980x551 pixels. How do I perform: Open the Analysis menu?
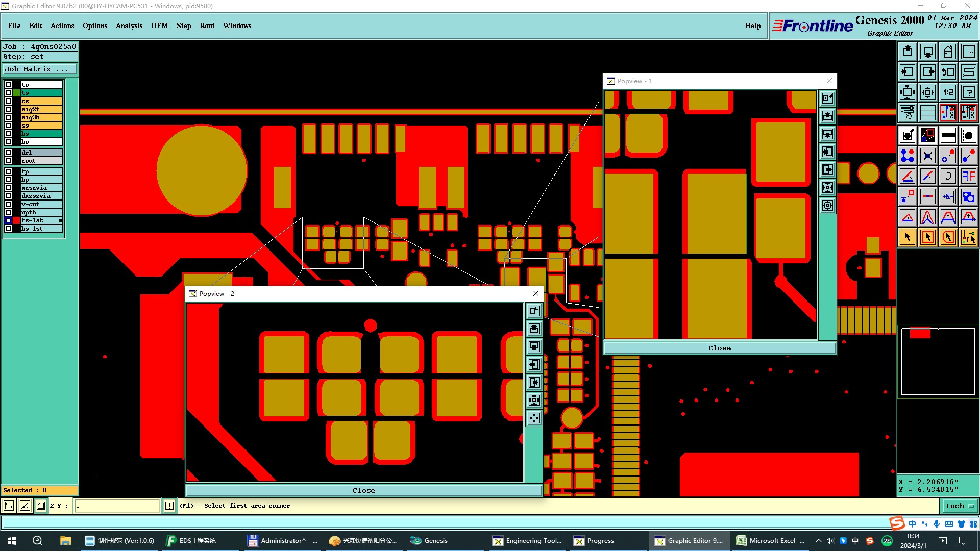click(129, 26)
